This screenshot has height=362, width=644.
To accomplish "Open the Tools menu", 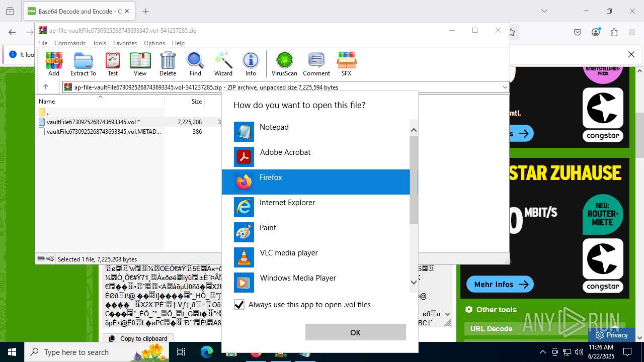I will coord(99,43).
